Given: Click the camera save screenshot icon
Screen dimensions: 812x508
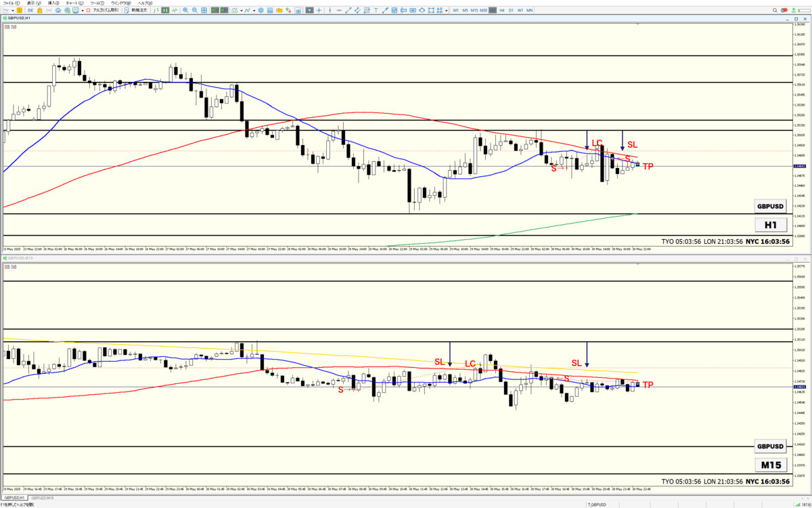Looking at the screenshot, I should click(298, 10).
